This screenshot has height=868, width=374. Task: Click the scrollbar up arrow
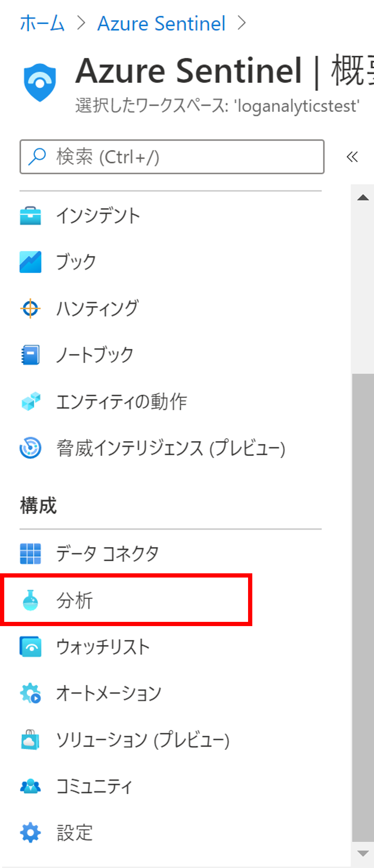(363, 198)
